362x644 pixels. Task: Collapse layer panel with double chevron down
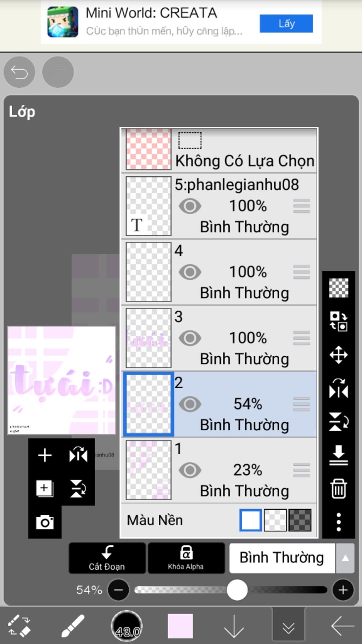pos(288,626)
